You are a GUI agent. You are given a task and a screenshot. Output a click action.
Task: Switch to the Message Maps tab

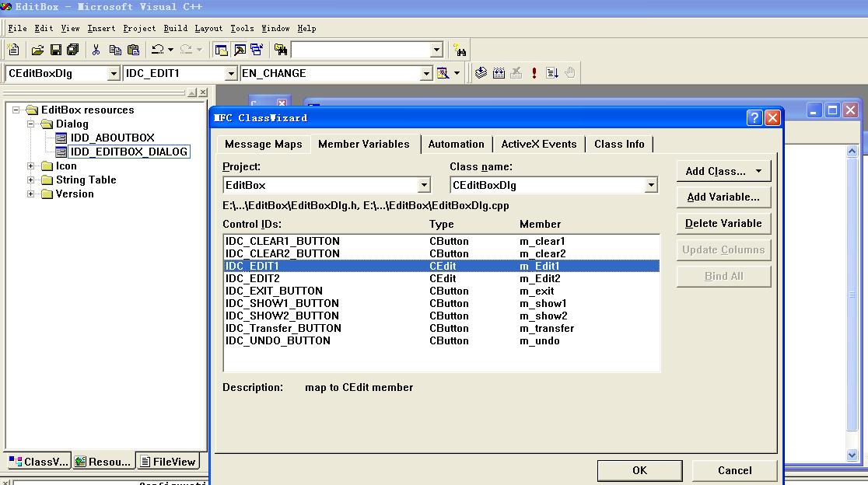(x=263, y=144)
